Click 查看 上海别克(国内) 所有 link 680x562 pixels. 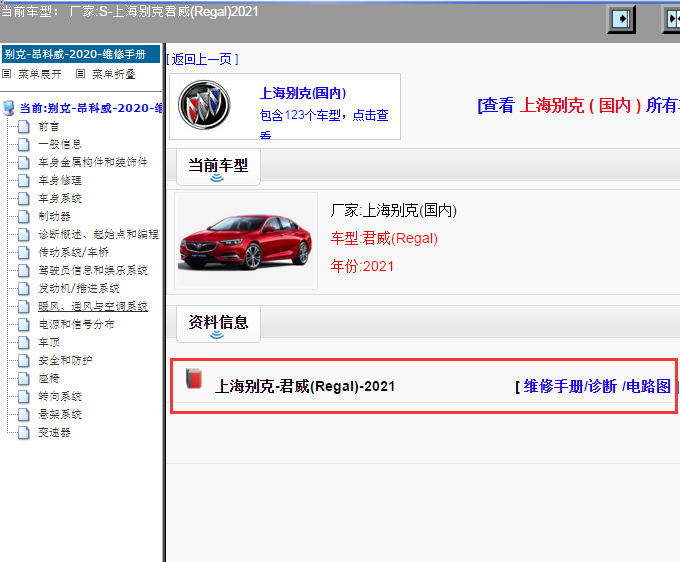point(578,105)
